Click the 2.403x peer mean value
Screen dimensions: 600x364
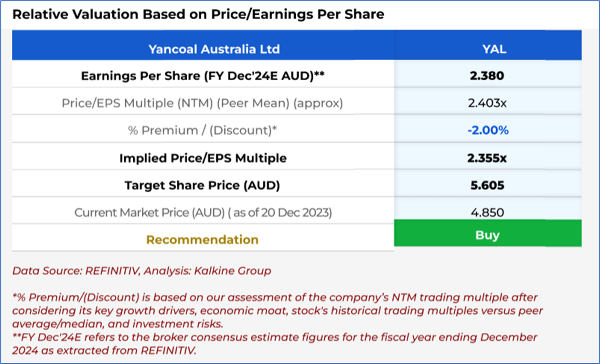(x=487, y=103)
